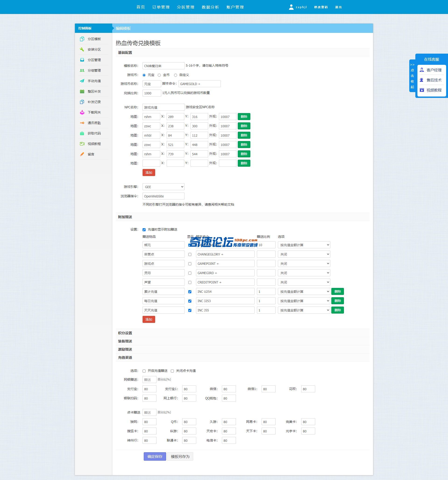The width and height of the screenshot is (448, 480).
Task: Click the 网银赠送 percentage input
Action: [x=149, y=380]
